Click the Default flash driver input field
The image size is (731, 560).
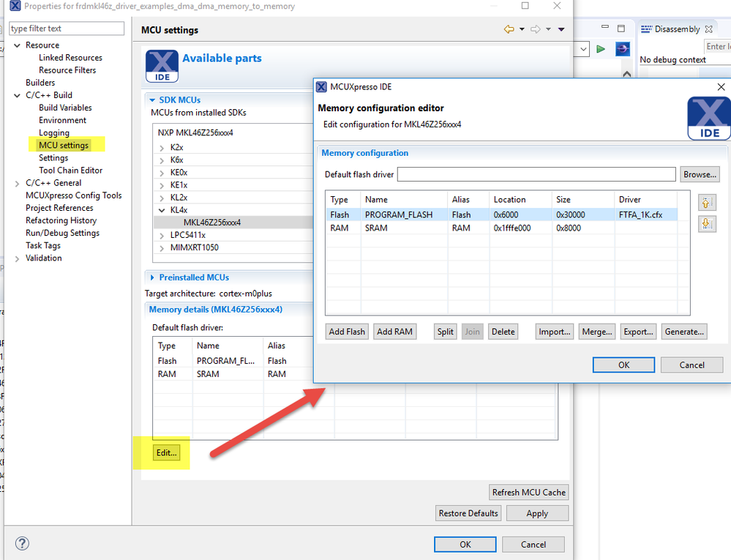click(x=536, y=174)
